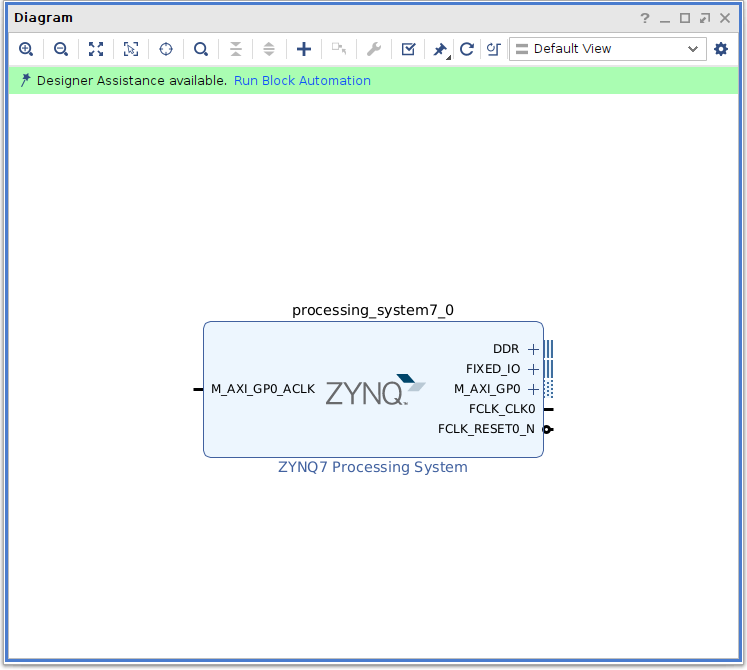Click the FCLK_RESET0_N output pin
The image size is (747, 670).
click(548, 429)
